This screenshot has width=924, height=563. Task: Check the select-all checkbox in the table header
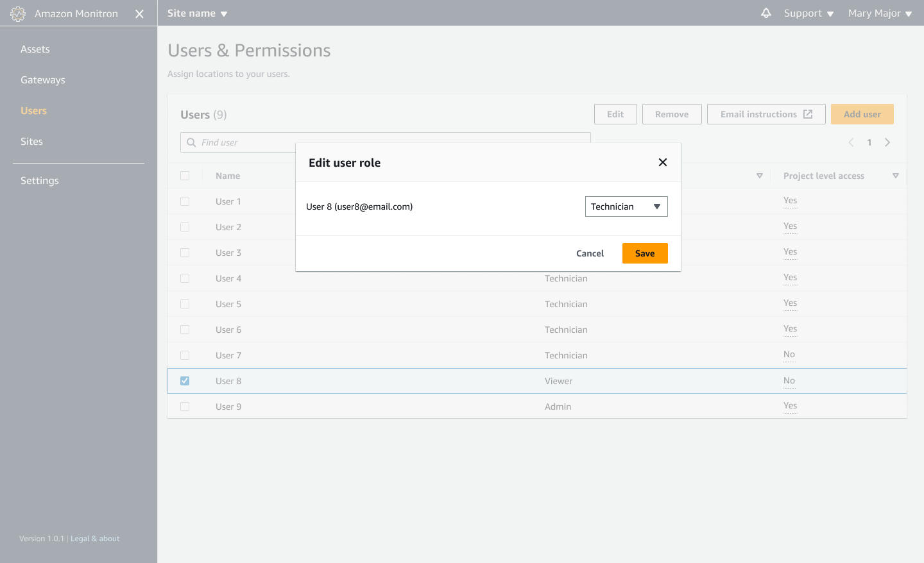tap(185, 175)
